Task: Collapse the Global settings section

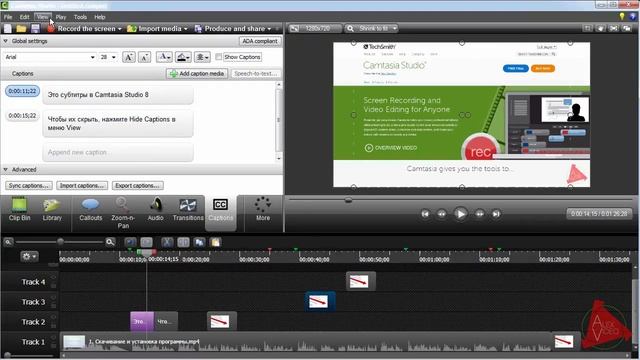Action: 6,41
